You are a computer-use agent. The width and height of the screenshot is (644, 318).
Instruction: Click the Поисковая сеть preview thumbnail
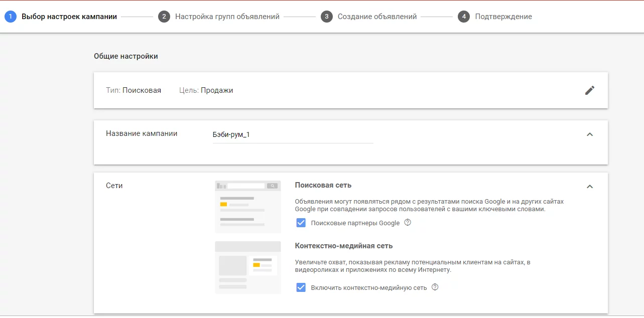(248, 207)
